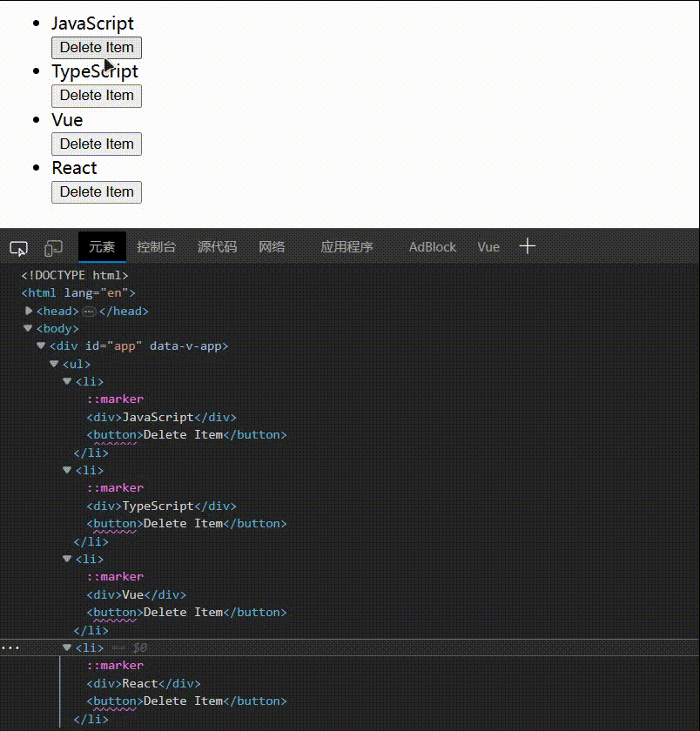
Task: Collapse the li containing TypeScript
Action: tap(67, 470)
